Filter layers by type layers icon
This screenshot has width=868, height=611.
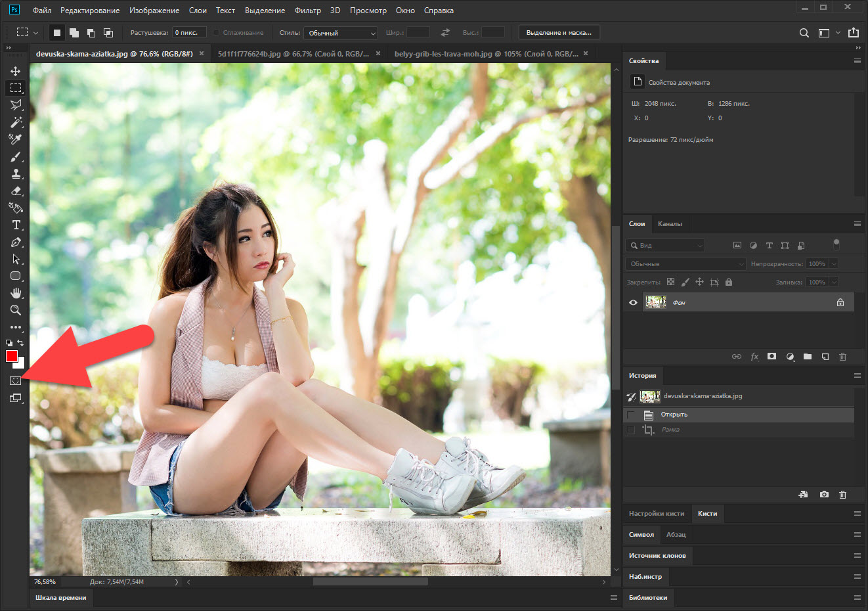coord(769,246)
